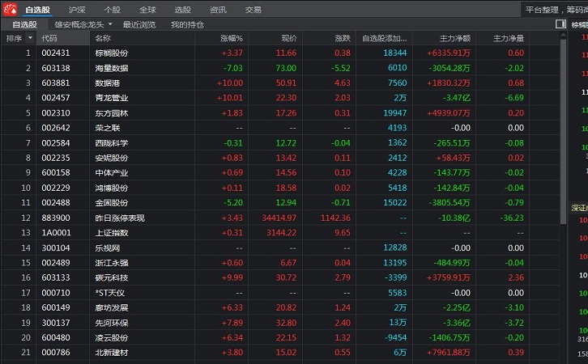Sort by the 现价 column header

(x=288, y=38)
